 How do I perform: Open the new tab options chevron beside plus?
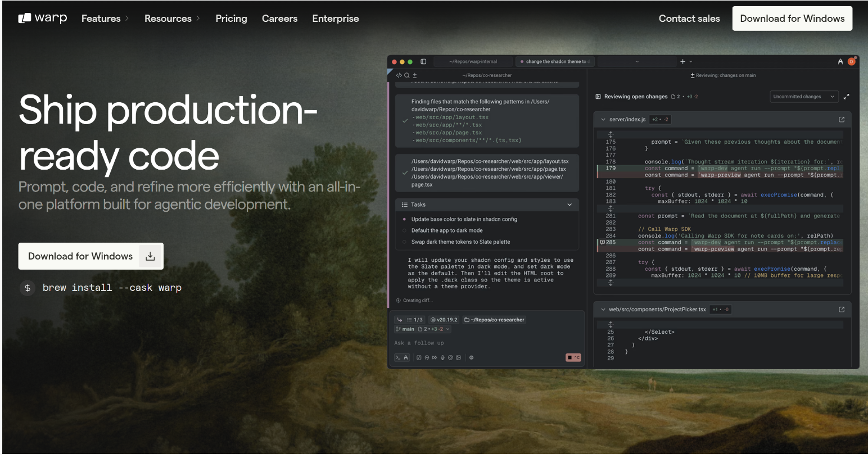pos(690,62)
